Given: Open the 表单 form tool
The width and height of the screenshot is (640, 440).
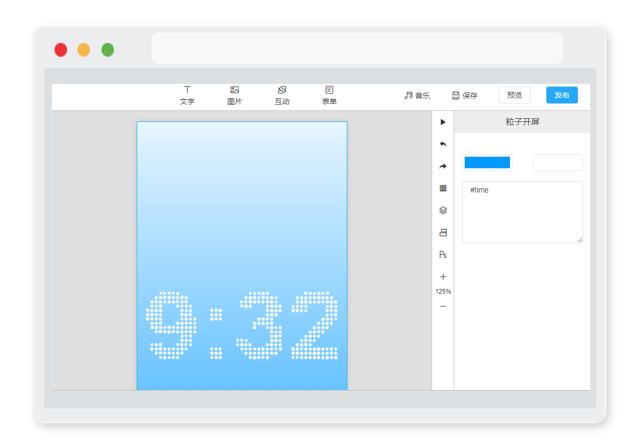Looking at the screenshot, I should (x=329, y=95).
